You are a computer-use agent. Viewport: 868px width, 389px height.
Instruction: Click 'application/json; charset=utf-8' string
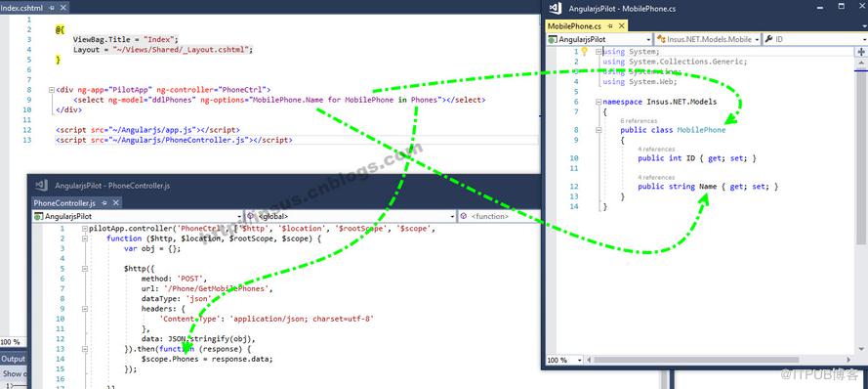click(x=302, y=319)
